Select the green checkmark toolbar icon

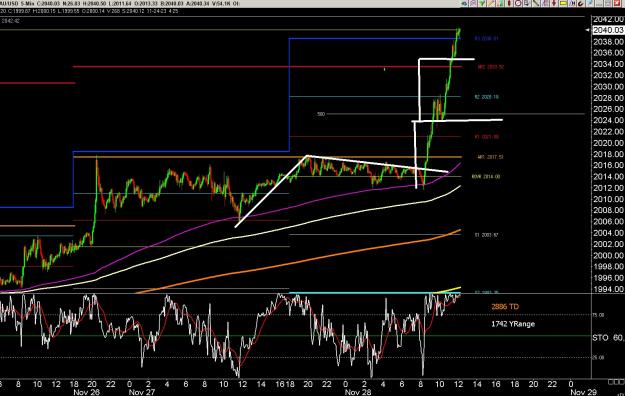[482, 4]
